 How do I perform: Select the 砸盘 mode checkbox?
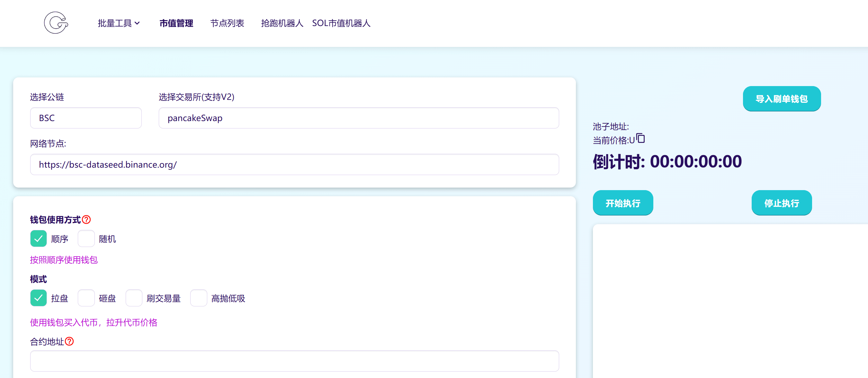tap(86, 298)
